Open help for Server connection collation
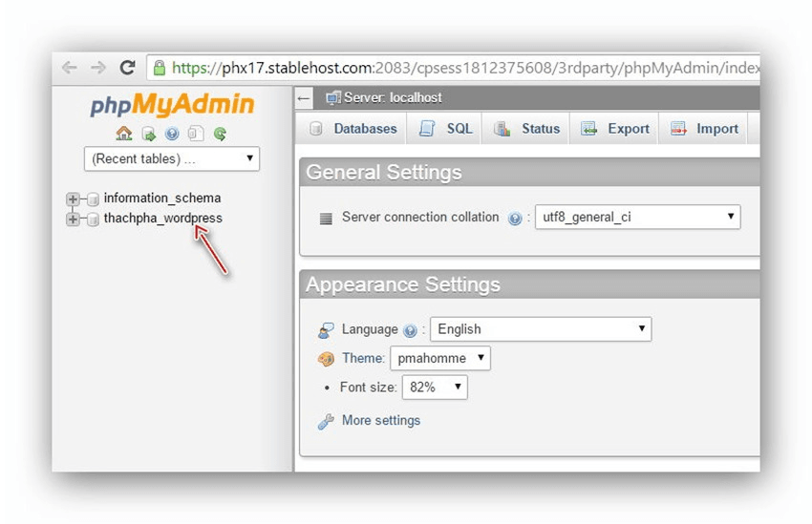812x524 pixels. click(x=515, y=219)
